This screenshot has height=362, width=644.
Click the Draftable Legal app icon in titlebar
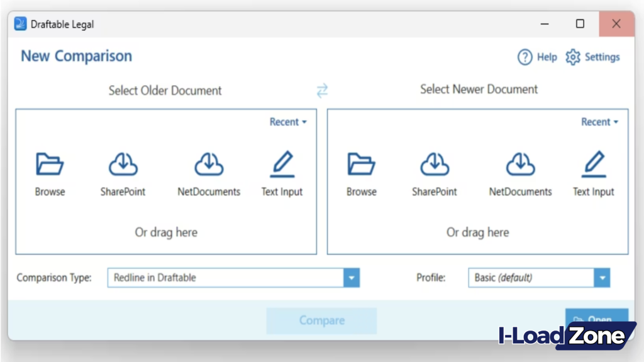19,23
